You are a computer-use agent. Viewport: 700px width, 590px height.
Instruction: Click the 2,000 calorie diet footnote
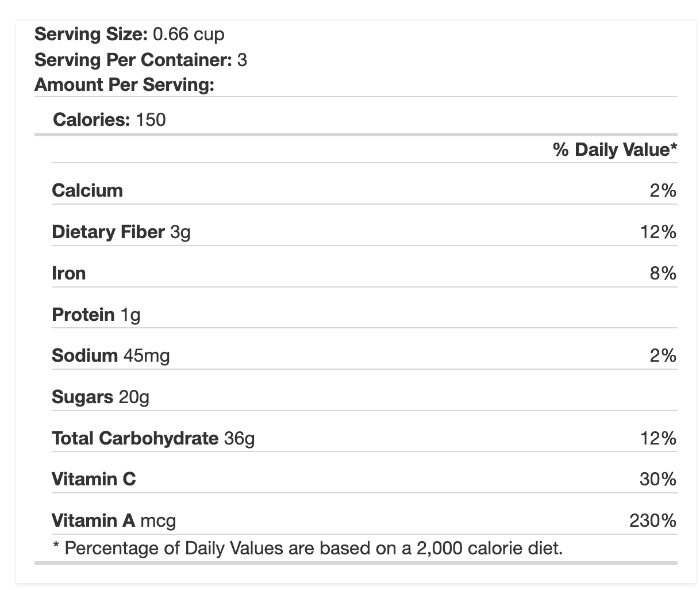click(x=307, y=548)
